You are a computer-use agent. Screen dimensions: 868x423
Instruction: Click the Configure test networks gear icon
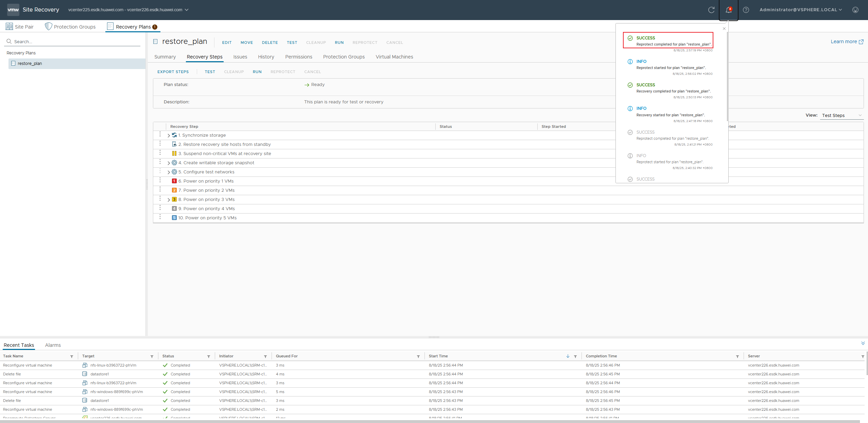point(174,172)
